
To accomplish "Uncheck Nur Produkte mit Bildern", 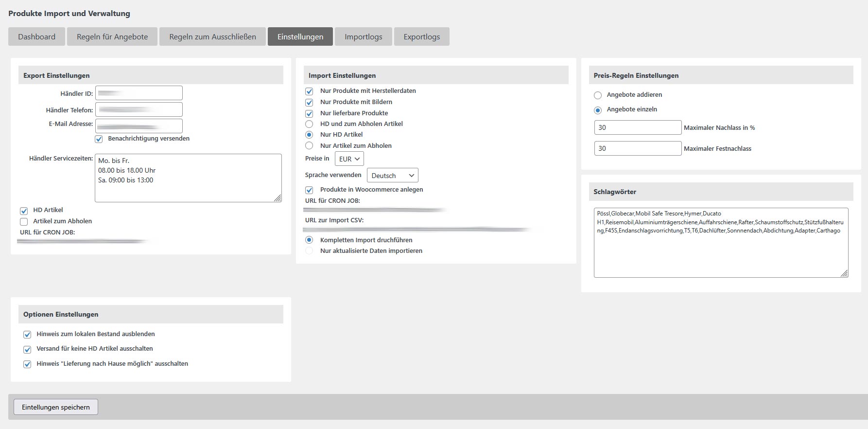I will pos(309,103).
